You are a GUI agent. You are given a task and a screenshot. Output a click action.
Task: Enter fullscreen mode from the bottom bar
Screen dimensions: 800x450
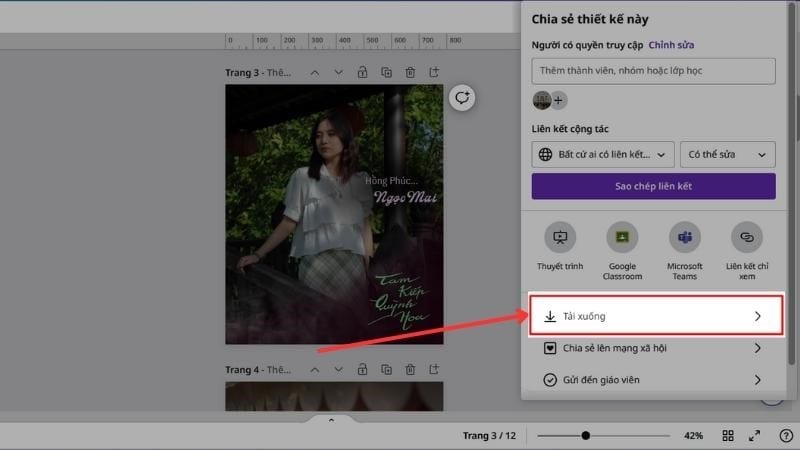click(755, 436)
